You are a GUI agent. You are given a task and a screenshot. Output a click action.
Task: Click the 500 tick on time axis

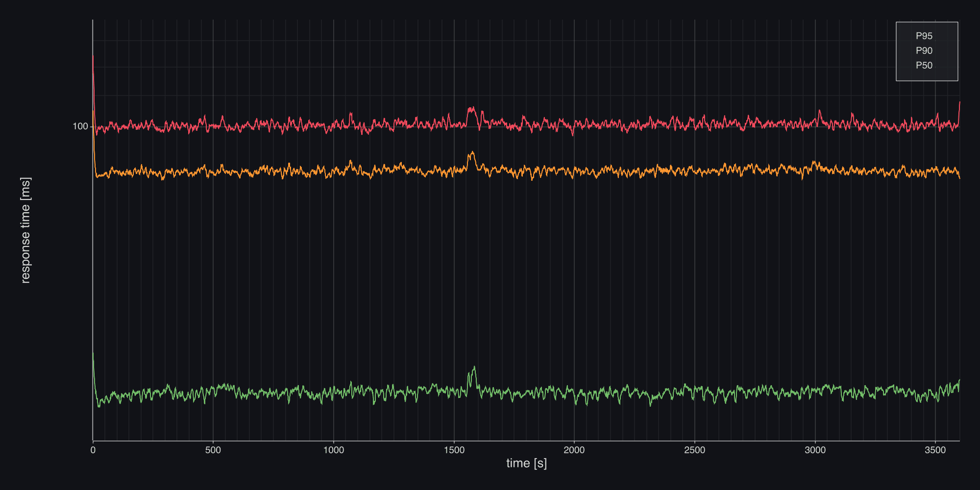pos(213,450)
